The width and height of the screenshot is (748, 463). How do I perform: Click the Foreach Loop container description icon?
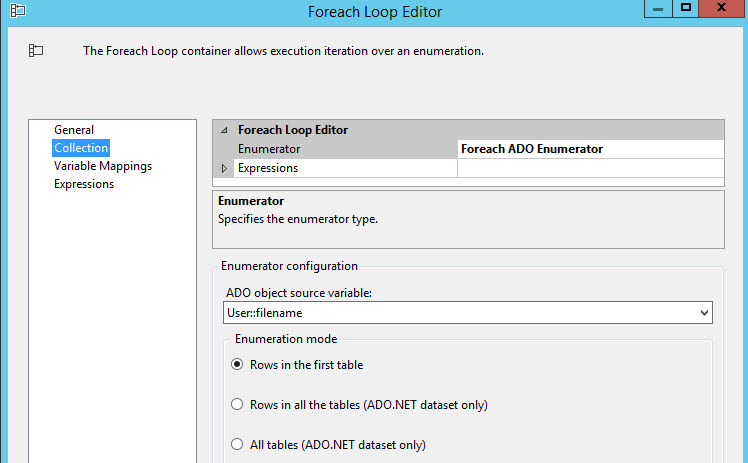[36, 50]
